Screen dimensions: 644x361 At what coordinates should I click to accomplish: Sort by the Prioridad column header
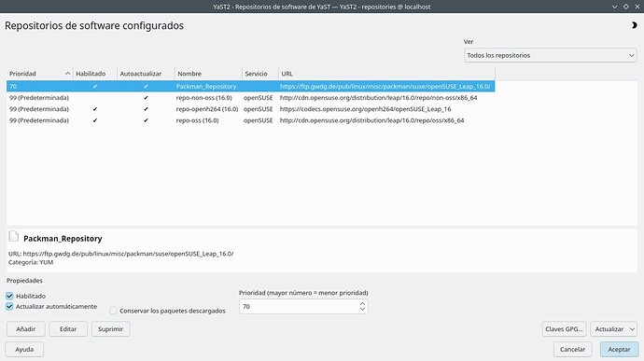click(x=39, y=74)
